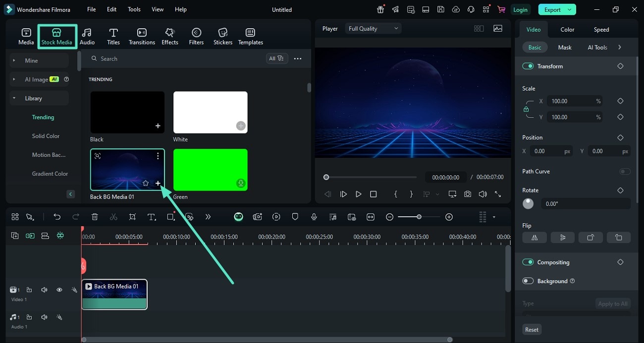Click the player progress slider
The height and width of the screenshot is (343, 644).
coord(371,177)
